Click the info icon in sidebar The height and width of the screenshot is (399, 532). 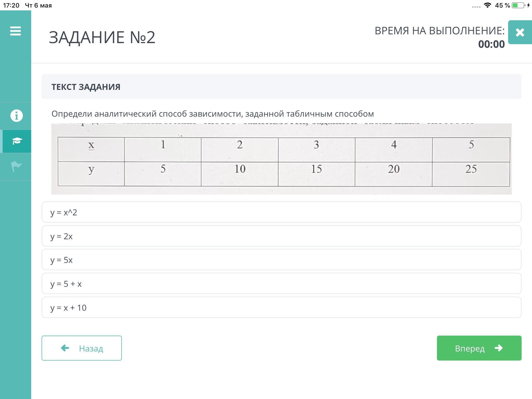[x=16, y=116]
